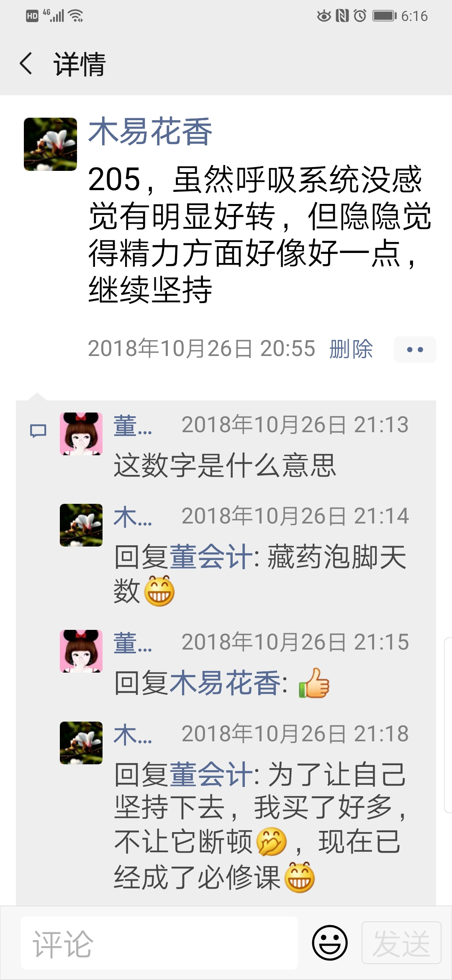The image size is (452, 980).
Task: Open the two-dot more options button
Action: [415, 349]
